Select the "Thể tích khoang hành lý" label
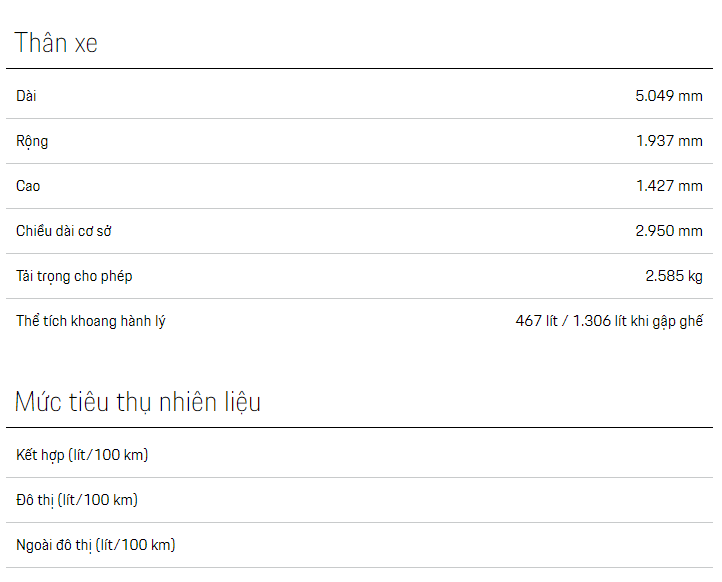The height and width of the screenshot is (582, 722). [x=91, y=321]
